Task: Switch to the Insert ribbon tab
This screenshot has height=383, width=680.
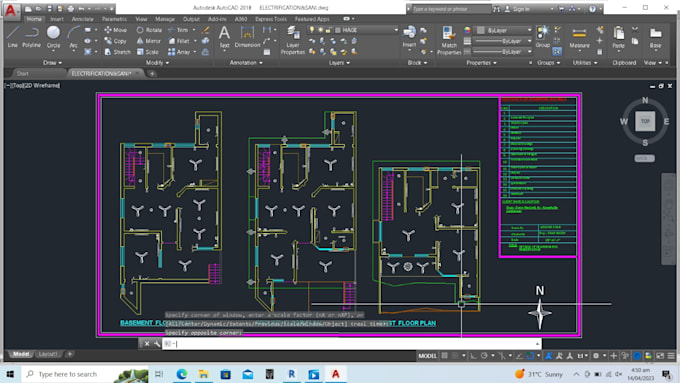Action: point(57,19)
